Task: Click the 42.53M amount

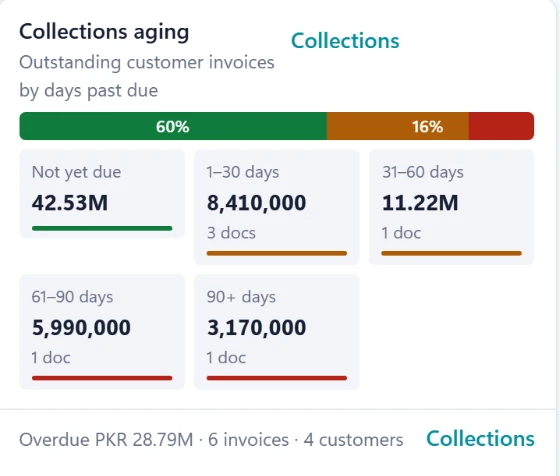Action: [70, 203]
